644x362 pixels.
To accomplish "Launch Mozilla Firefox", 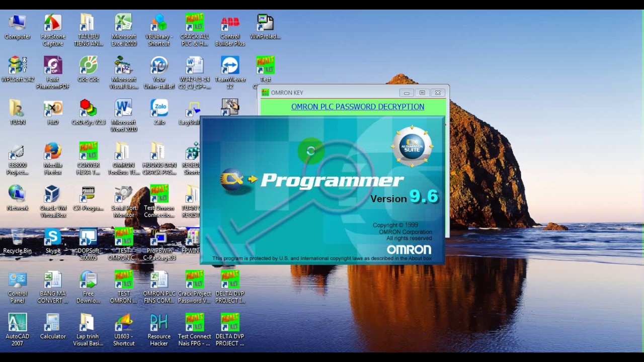I will click(53, 159).
